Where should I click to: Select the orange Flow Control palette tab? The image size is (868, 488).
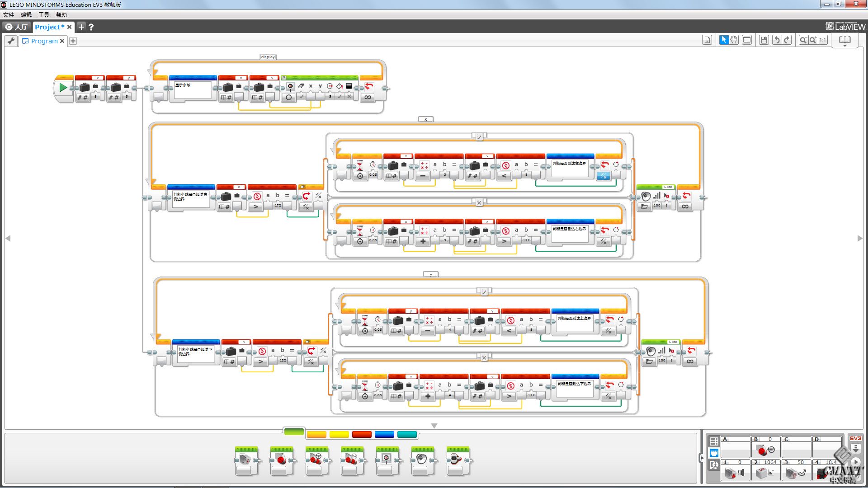point(316,435)
